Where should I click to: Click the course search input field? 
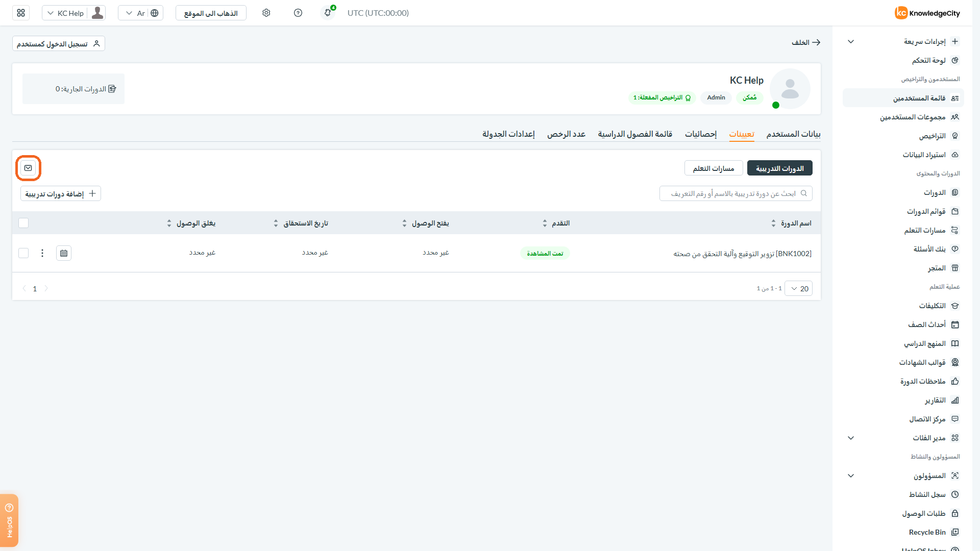[x=736, y=193]
